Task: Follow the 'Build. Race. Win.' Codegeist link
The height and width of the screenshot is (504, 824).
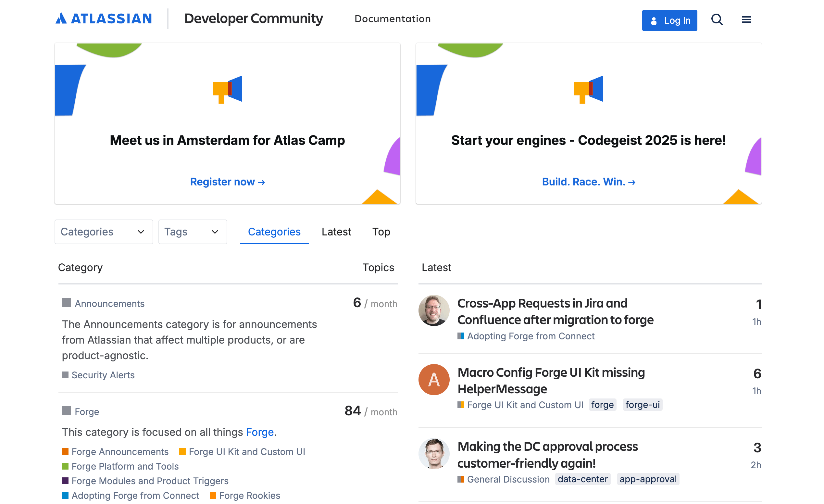Action: pos(589,182)
